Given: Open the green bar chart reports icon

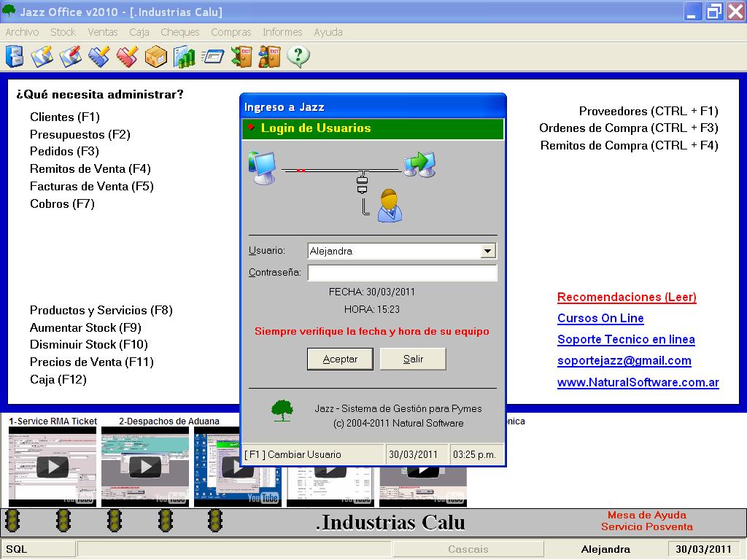Looking at the screenshot, I should (185, 57).
